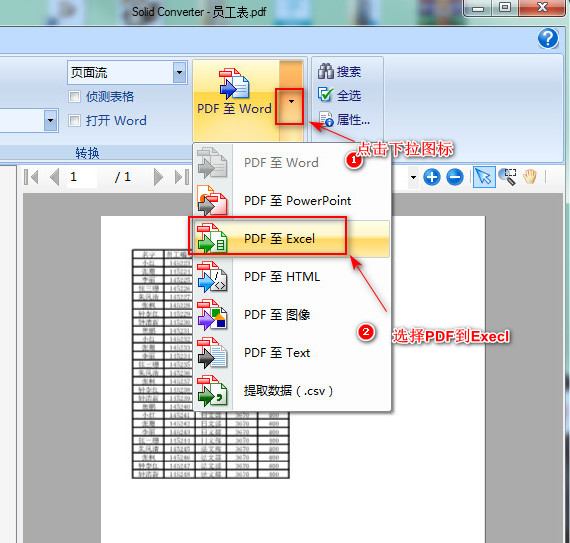Open the zoom level dropdown arrow
The height and width of the screenshot is (543, 570).
(x=413, y=177)
